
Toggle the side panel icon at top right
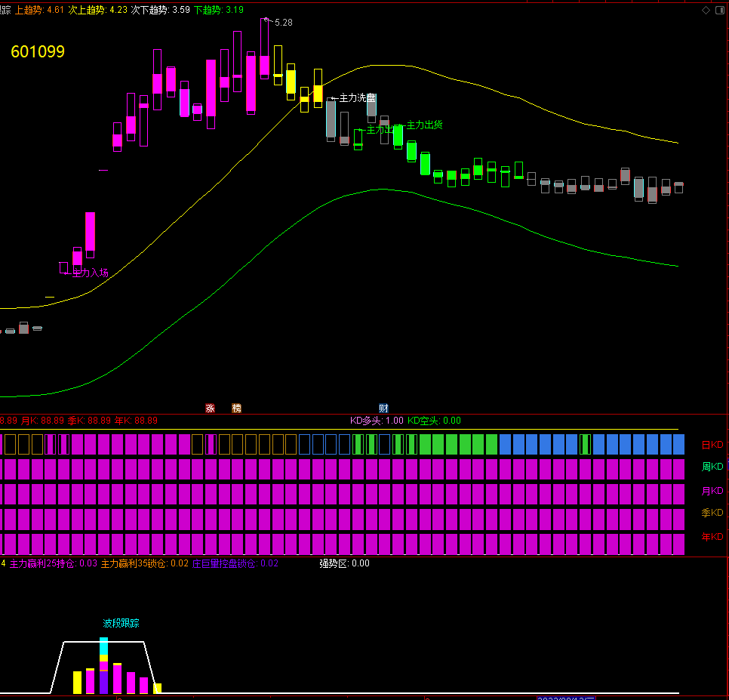click(x=720, y=11)
